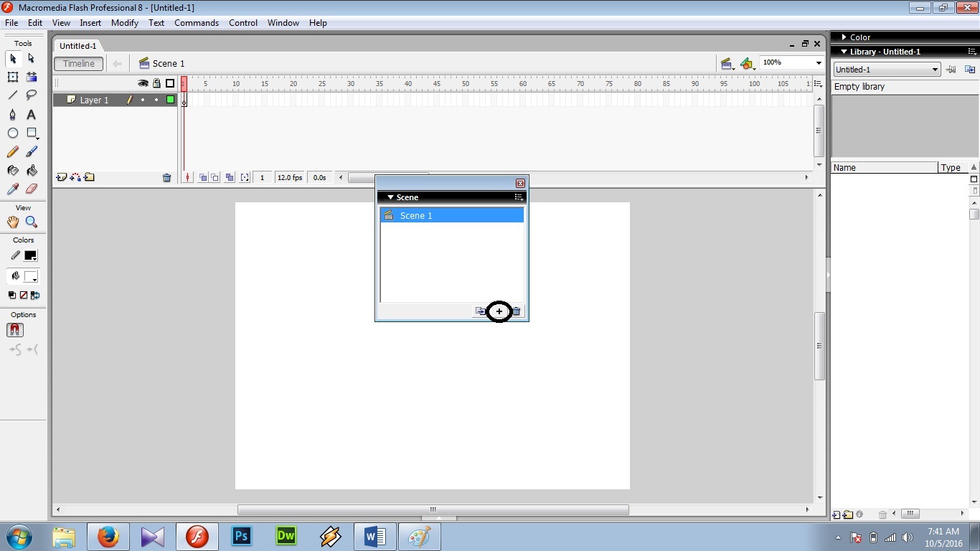Add a new scene with the plus button
This screenshot has height=551, width=980.
[499, 311]
